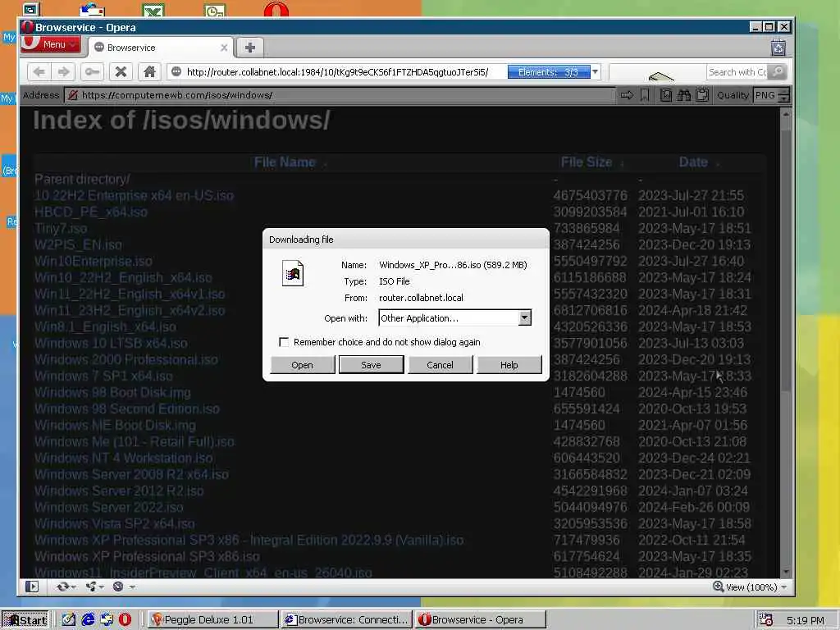The image size is (840, 630).
Task: Stop page loading with the X button
Action: tap(121, 72)
